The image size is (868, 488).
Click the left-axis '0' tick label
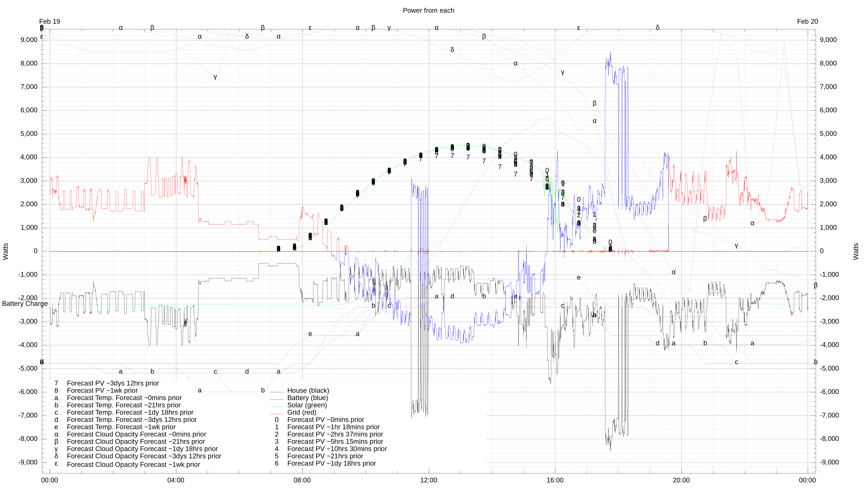(x=35, y=251)
